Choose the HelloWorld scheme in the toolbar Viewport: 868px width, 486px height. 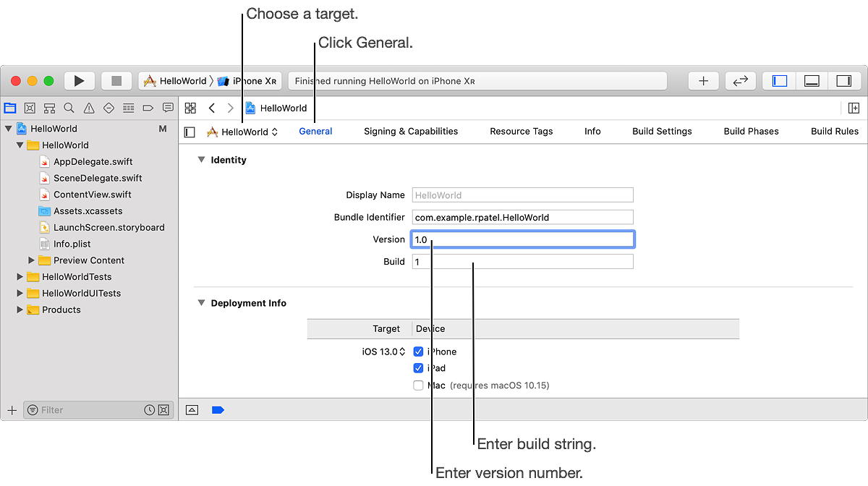(174, 81)
